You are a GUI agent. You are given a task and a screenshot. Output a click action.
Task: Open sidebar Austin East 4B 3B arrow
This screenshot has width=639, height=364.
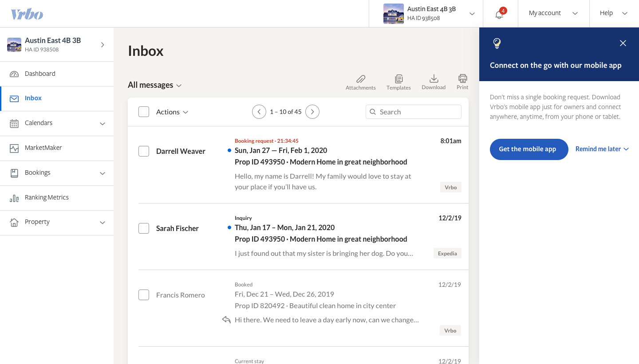(103, 45)
